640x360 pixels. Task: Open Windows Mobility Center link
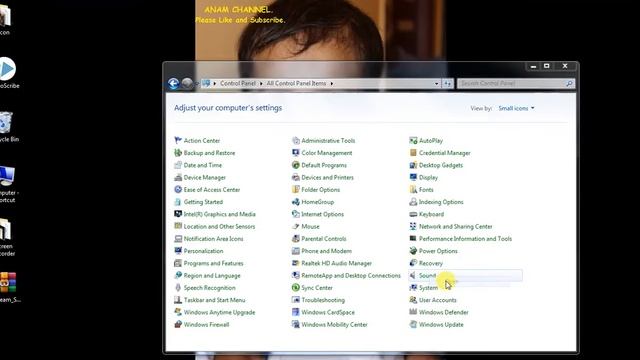pyautogui.click(x=334, y=324)
